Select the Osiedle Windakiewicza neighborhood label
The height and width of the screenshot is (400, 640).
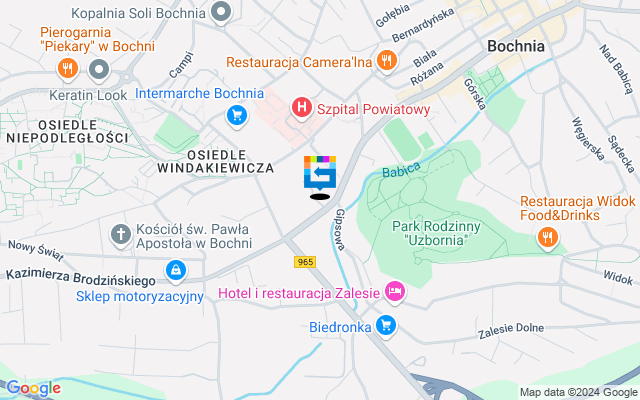216,161
